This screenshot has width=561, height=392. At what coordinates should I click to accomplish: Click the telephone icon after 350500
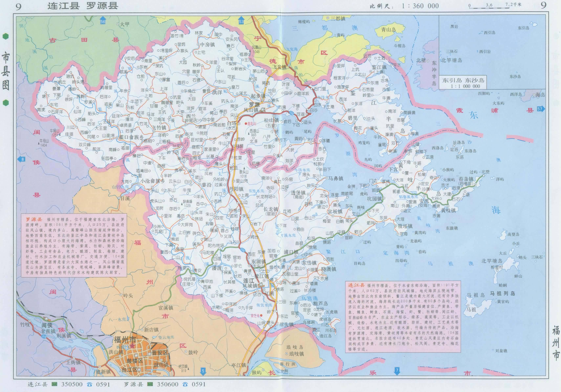coord(89,384)
